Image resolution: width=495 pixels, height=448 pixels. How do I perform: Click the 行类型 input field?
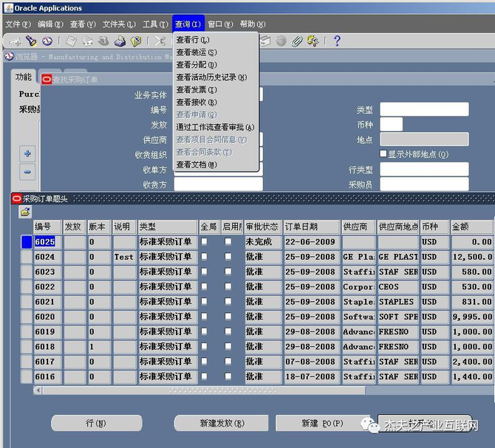(x=424, y=169)
